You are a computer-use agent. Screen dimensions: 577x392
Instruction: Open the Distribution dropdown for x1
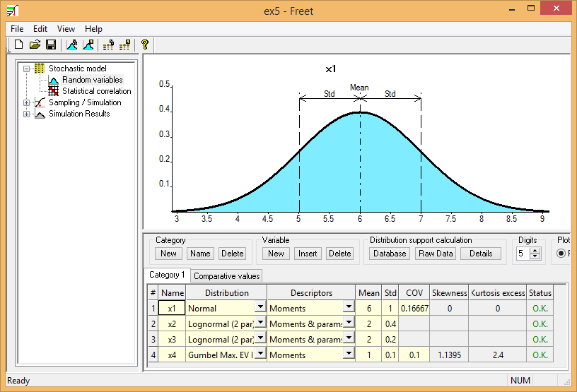coord(260,307)
